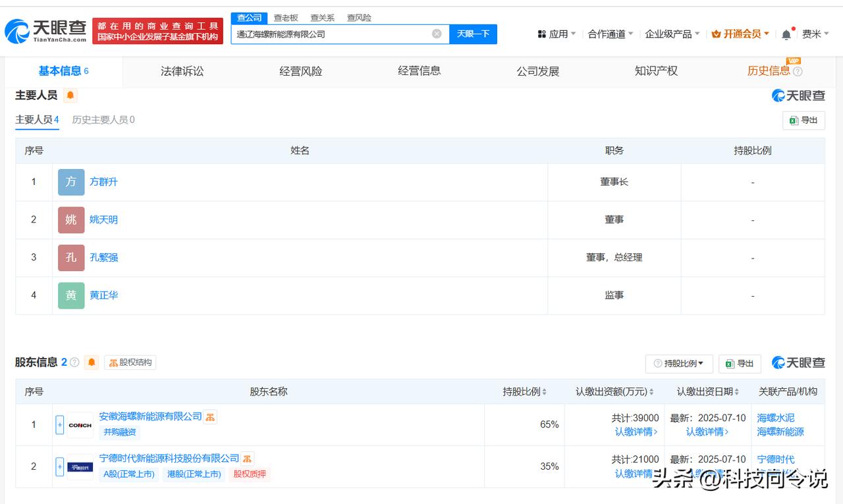
Task: Sort by 持股比例 column arrows
Action: [545, 391]
